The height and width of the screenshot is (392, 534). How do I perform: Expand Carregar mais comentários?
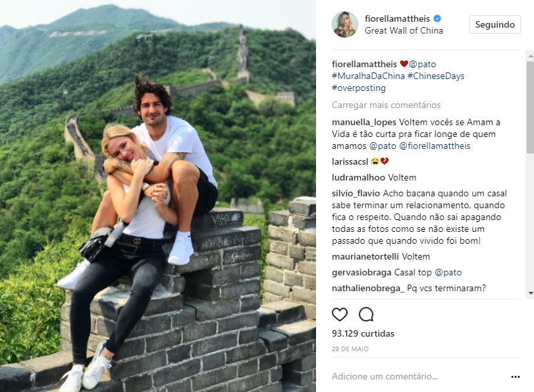pos(387,105)
